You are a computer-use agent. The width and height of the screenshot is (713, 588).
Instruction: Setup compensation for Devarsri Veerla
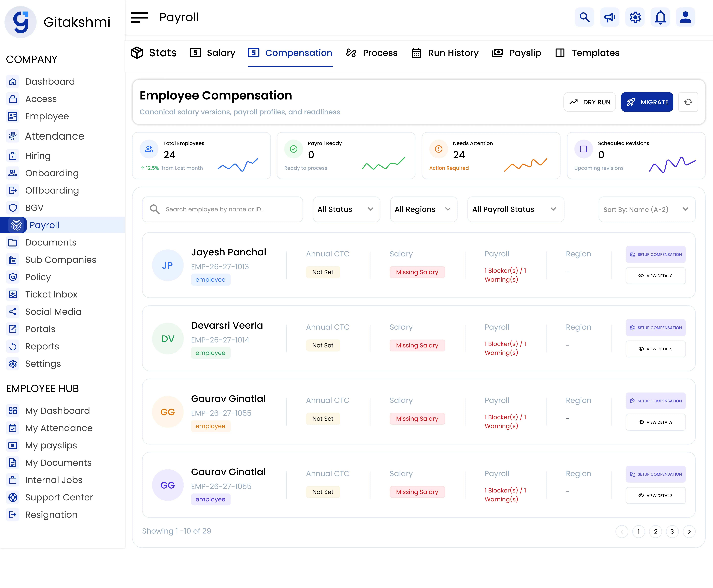656,328
